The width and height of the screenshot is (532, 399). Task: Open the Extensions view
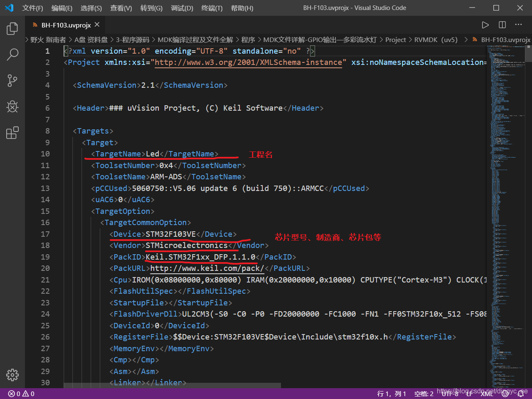pyautogui.click(x=12, y=133)
